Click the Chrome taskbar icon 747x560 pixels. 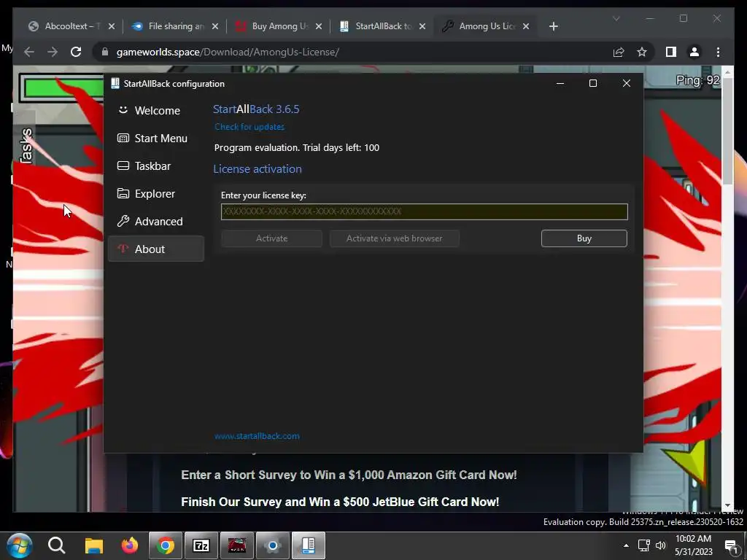click(x=166, y=545)
